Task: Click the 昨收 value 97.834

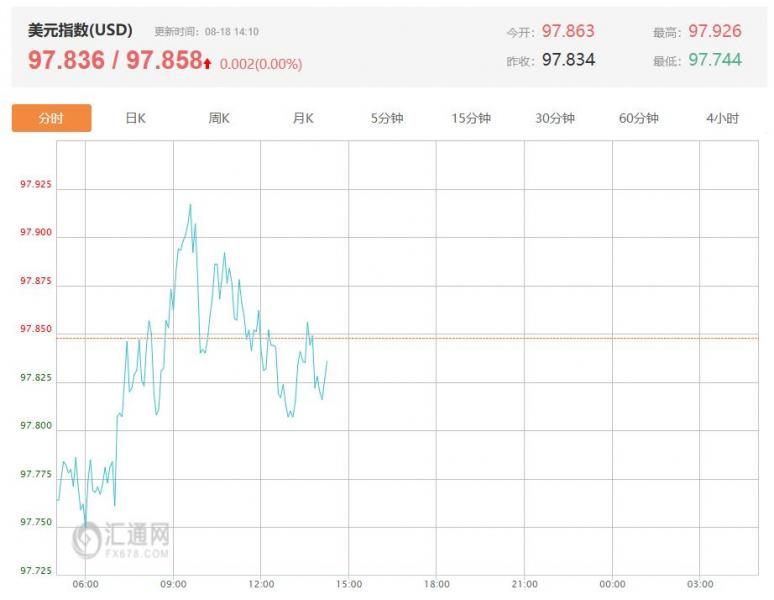Action: [568, 60]
